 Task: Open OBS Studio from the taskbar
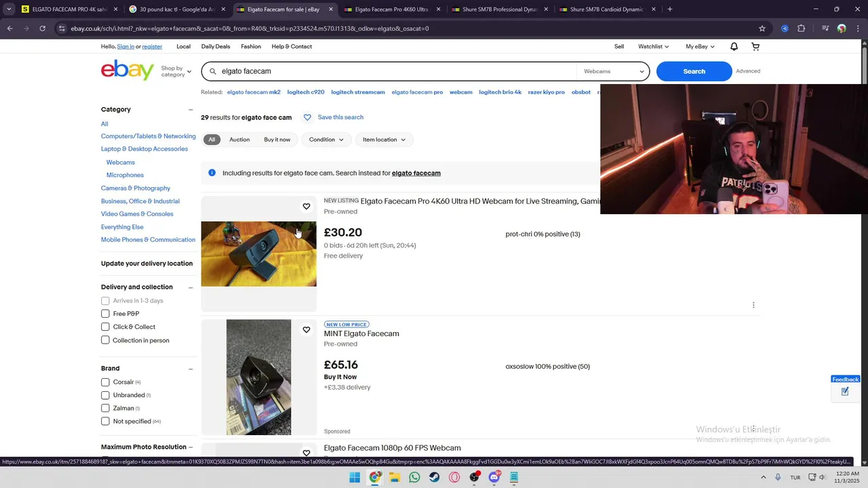475,477
